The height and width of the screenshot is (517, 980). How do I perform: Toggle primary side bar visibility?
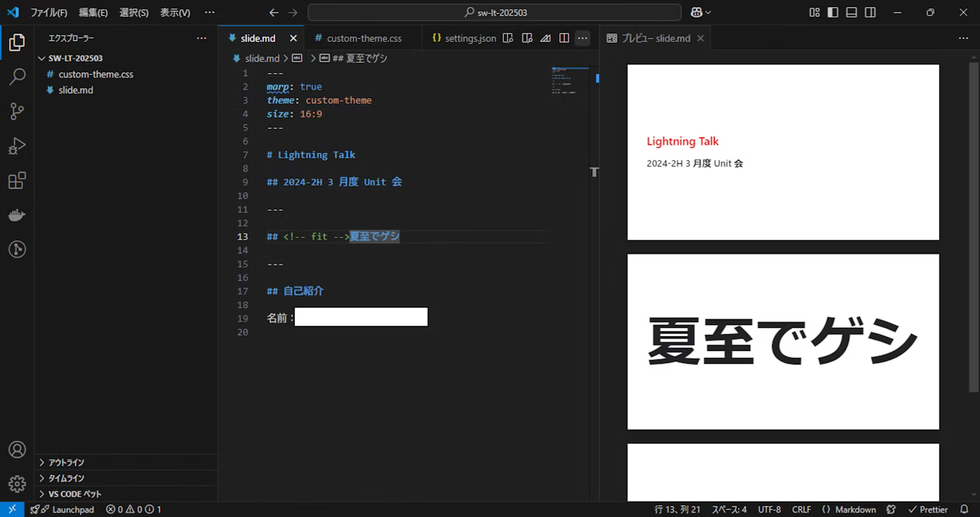833,13
